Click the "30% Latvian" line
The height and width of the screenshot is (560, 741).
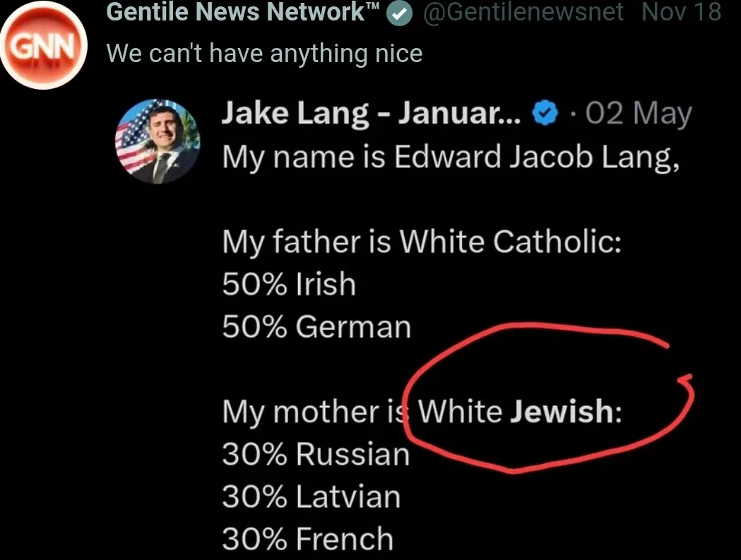click(311, 496)
